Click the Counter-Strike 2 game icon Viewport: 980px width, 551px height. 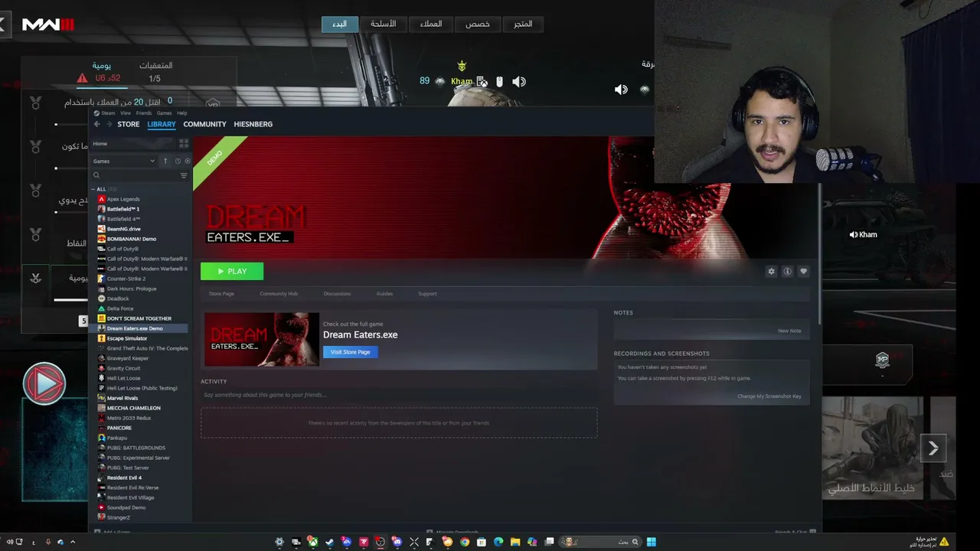coord(101,279)
